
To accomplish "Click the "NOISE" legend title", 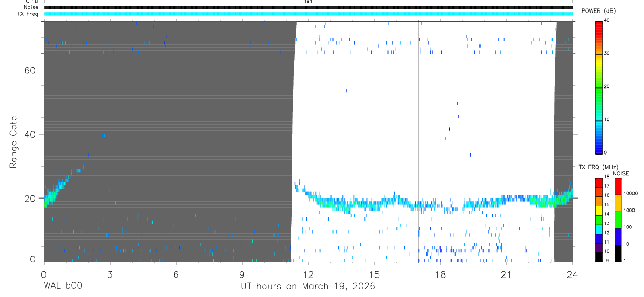I will point(621,173).
